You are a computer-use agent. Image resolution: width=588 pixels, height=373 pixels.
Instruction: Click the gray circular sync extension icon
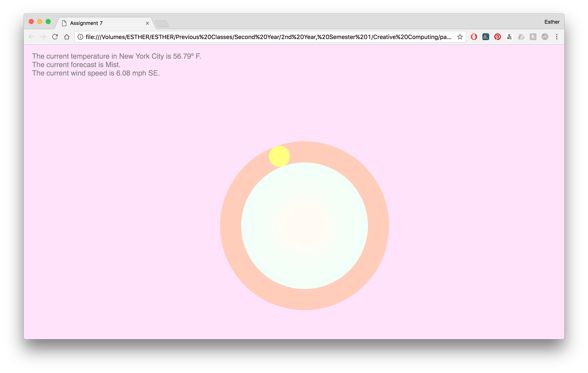pyautogui.click(x=545, y=37)
